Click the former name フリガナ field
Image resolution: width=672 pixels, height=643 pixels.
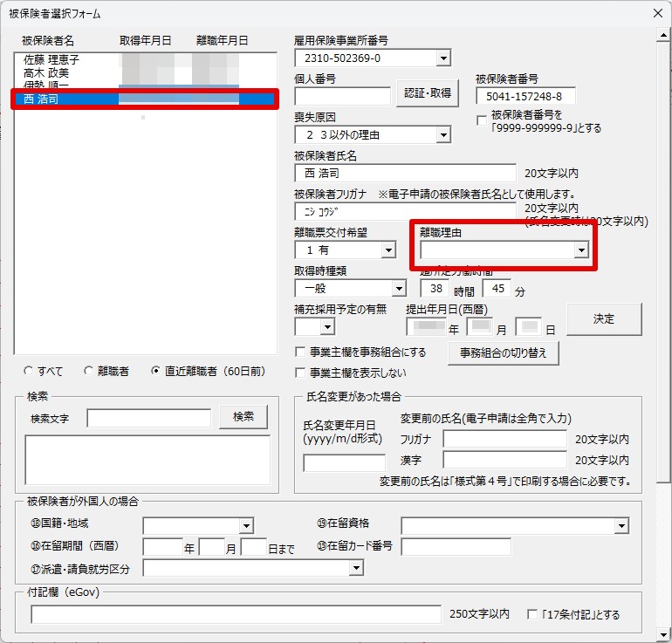[x=504, y=439]
